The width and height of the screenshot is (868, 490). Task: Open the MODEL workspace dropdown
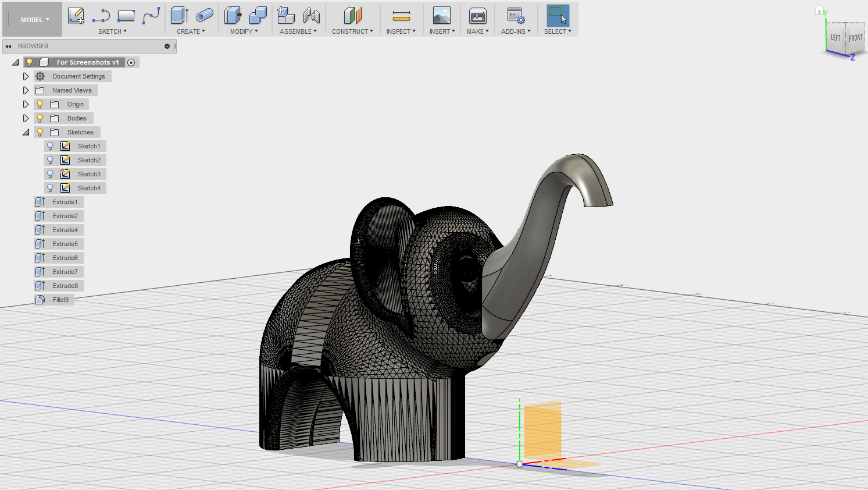coord(34,20)
